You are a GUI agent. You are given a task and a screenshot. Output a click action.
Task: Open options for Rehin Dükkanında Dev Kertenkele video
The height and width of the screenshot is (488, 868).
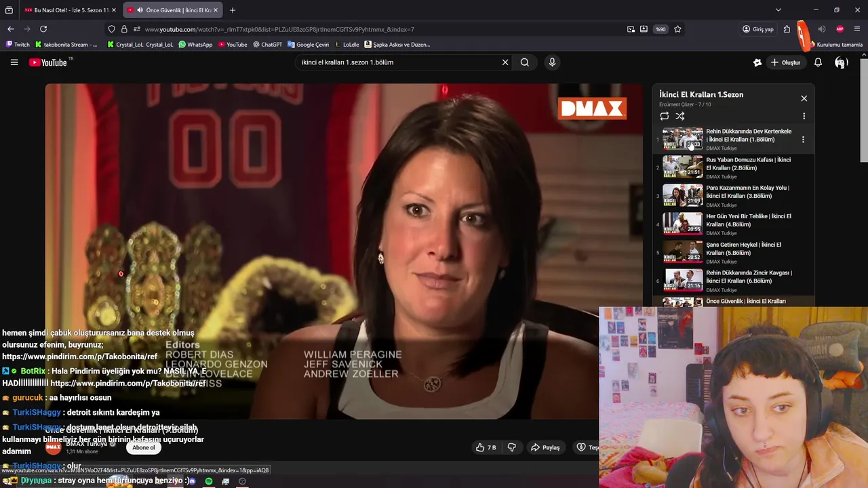pos(803,140)
